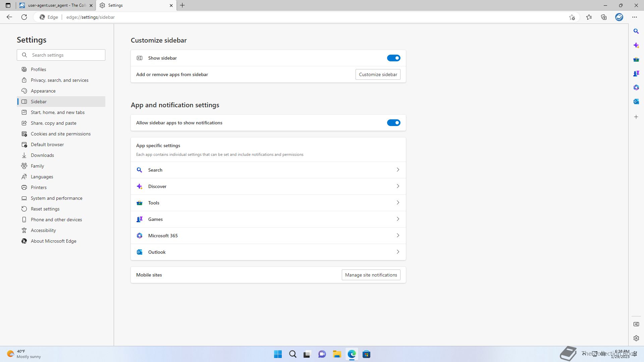
Task: Switch to user-agent tab
Action: [56, 5]
